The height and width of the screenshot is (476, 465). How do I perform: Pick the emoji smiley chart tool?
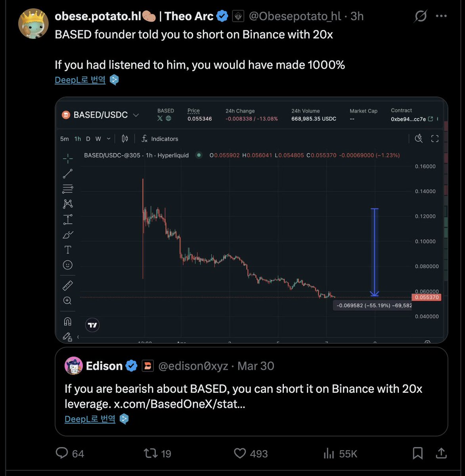click(x=68, y=265)
